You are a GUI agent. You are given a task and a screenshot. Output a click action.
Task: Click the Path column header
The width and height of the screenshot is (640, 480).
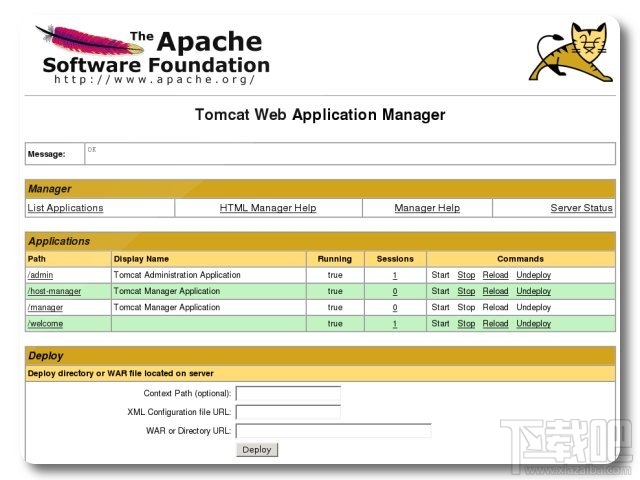point(37,259)
